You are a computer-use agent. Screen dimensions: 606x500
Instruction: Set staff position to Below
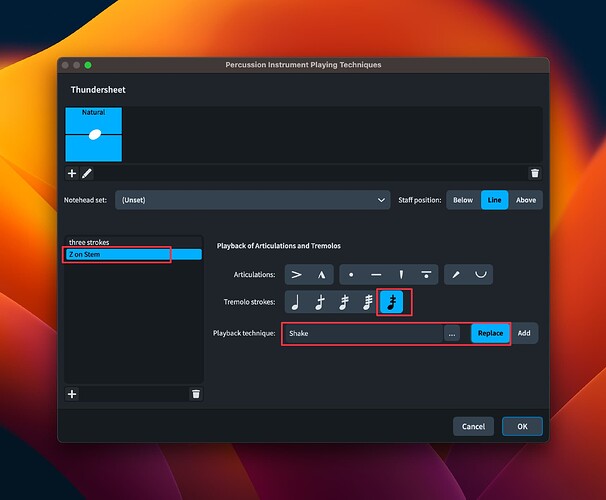(463, 200)
